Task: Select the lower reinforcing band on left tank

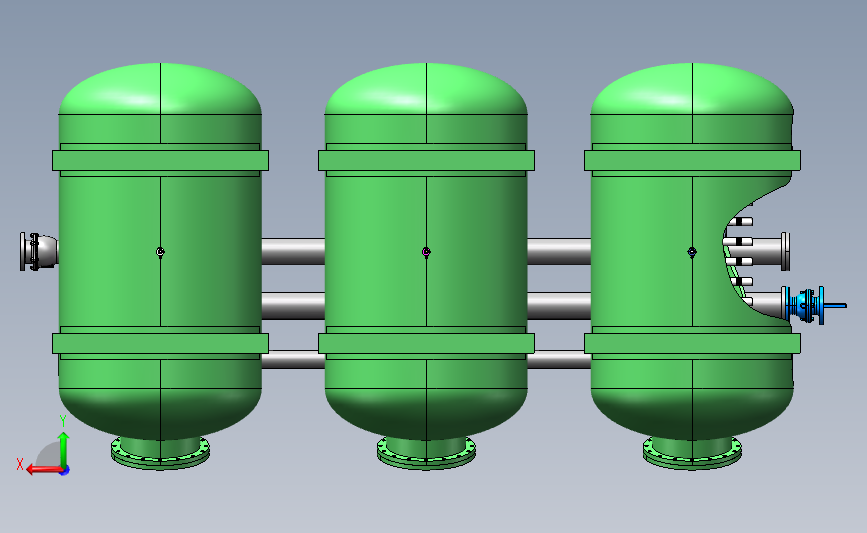Action: pos(160,343)
